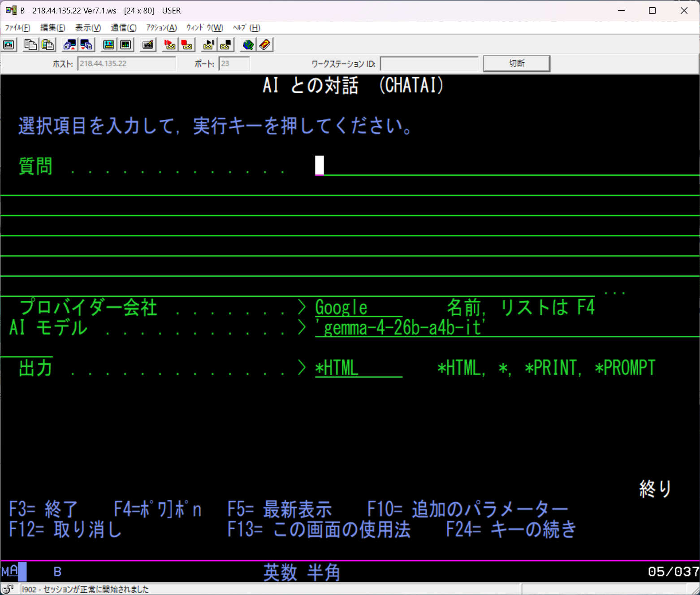
Task: Click the *PROMPT option hint text
Action: [625, 368]
